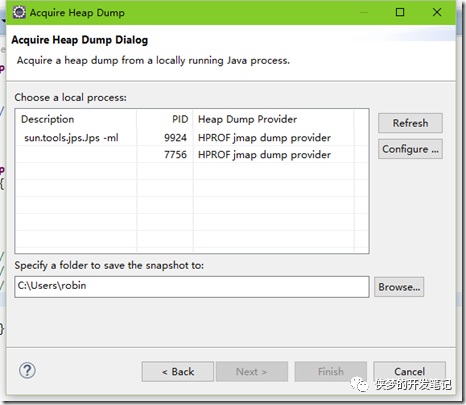Click the Next button

point(252,371)
